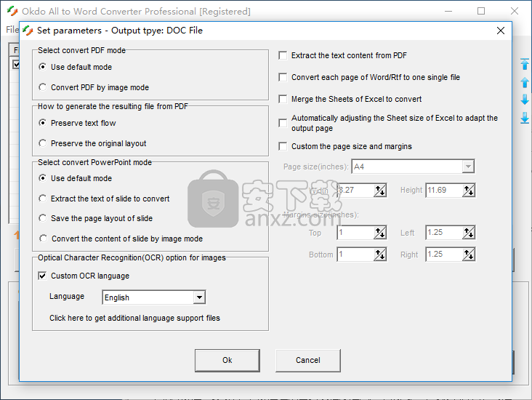The width and height of the screenshot is (532, 400).
Task: Click the Right margin spinner
Action: click(469, 255)
